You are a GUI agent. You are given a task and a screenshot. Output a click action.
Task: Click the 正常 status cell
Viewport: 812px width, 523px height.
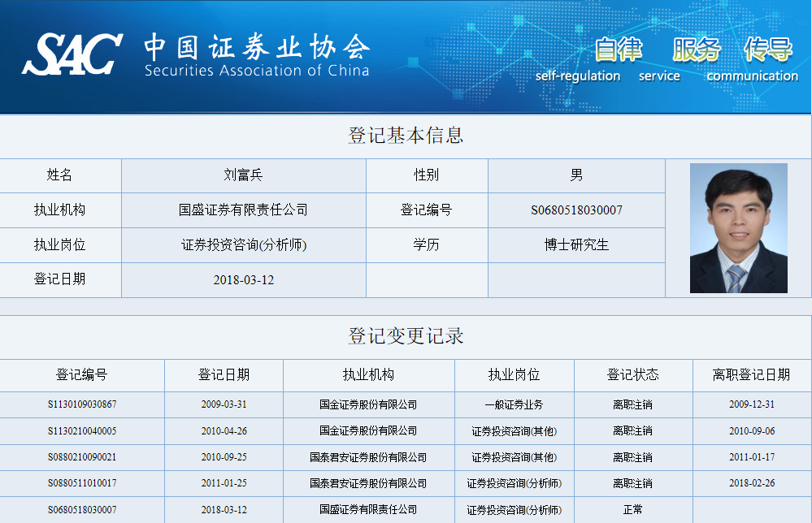633,509
